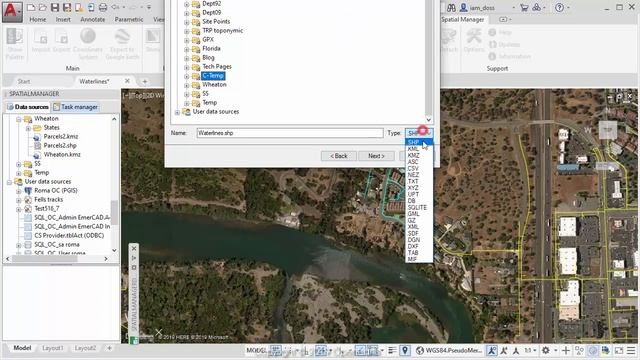This screenshot has height=360, width=640.
Task: Click the Roma OC (PGIS) database icon
Action: pos(28,191)
